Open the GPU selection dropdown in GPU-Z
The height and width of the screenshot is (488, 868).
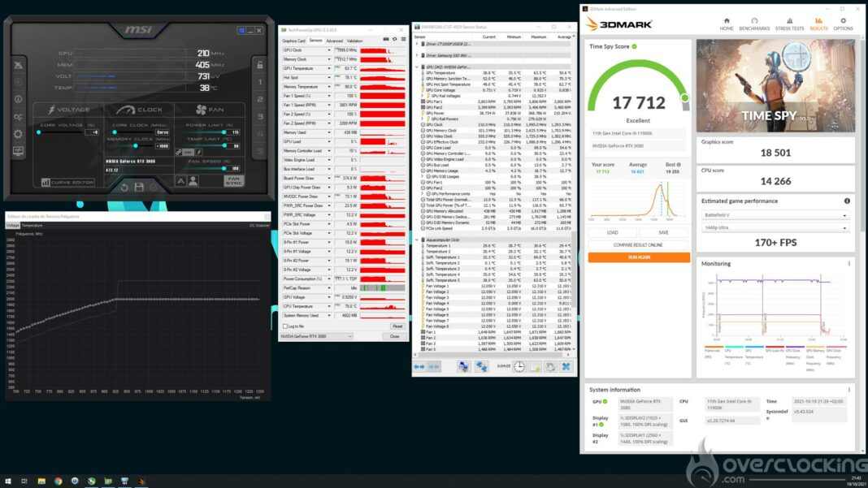[316, 336]
